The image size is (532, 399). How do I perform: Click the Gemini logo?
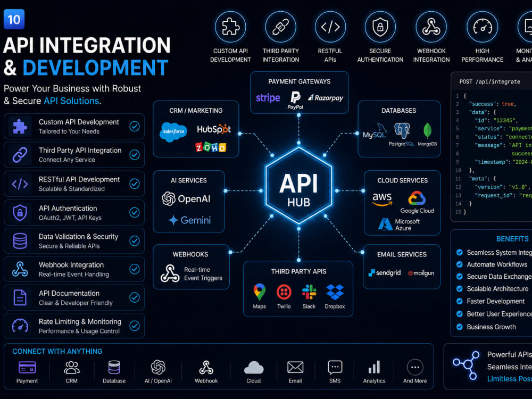pyautogui.click(x=190, y=220)
